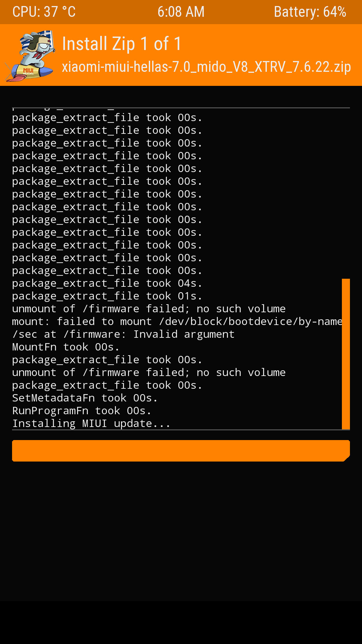Tap the 'Installing MIUI update...' log line
This screenshot has height=644, width=362.
tap(91, 424)
